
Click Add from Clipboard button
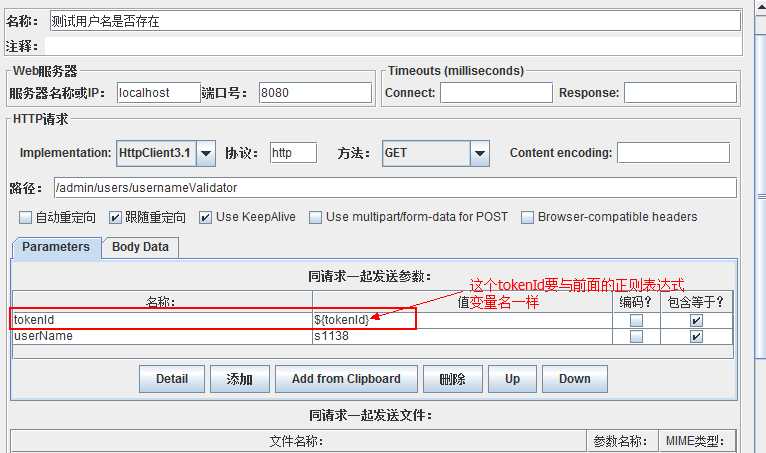tap(346, 379)
